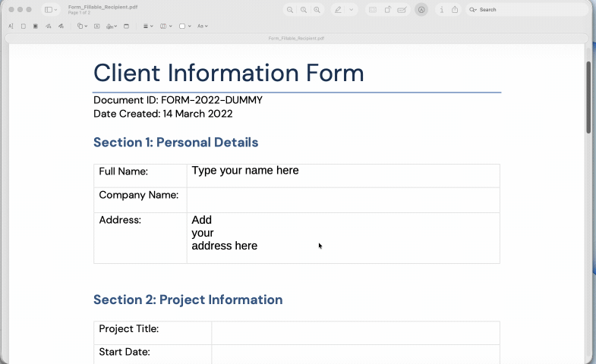Toggle the Markup toolbar button
Viewport: 596px width, 364px height.
pos(421,10)
